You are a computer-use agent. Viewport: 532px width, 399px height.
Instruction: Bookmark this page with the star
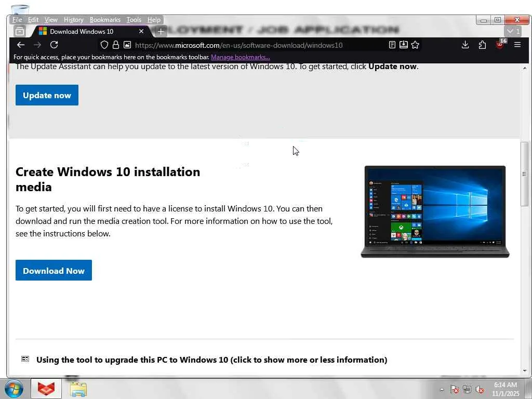point(415,45)
